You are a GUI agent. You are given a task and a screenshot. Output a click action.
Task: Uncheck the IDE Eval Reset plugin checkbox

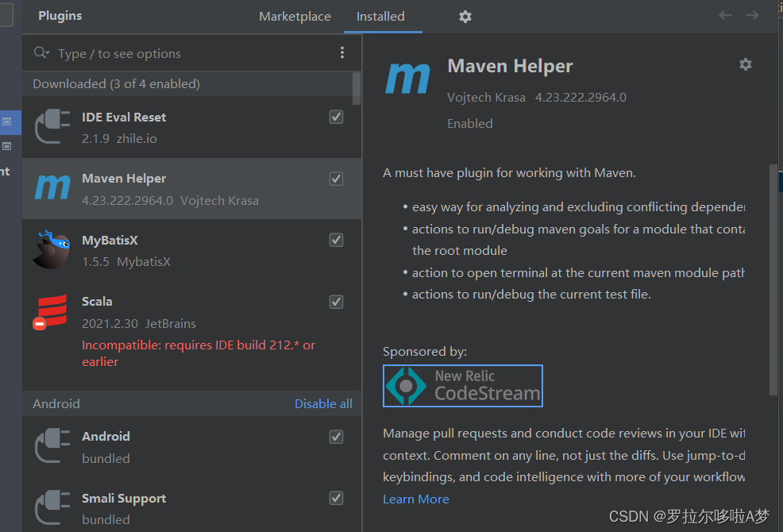336,117
